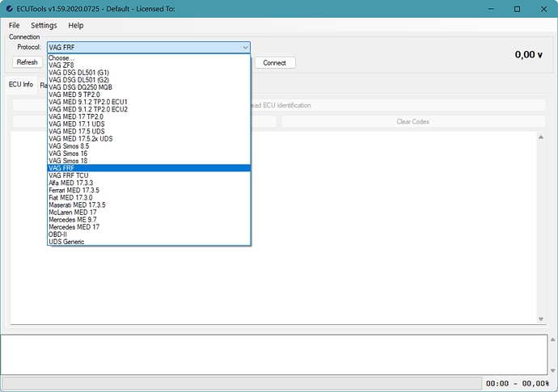558x392 pixels.
Task: Select 'Mercedes ME 9.7' protocol
Action: click(x=149, y=220)
